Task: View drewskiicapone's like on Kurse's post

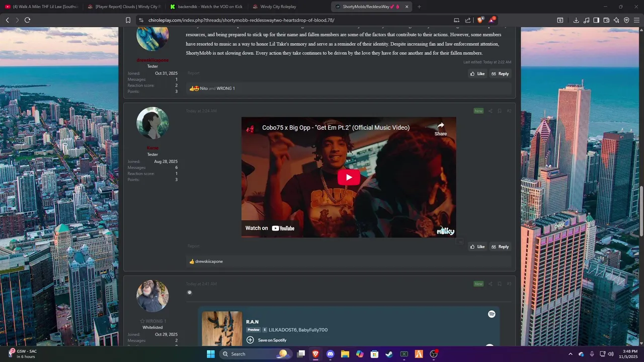Action: pyautogui.click(x=209, y=261)
